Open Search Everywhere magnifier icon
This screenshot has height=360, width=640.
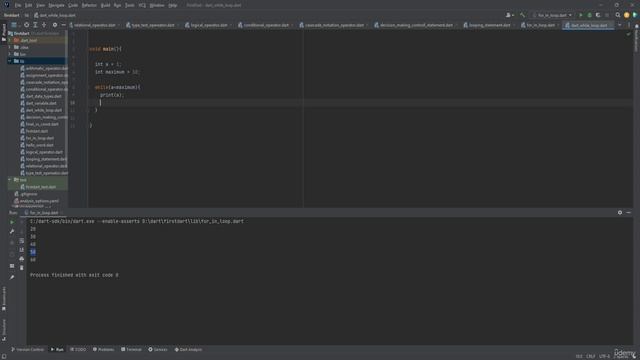618,15
